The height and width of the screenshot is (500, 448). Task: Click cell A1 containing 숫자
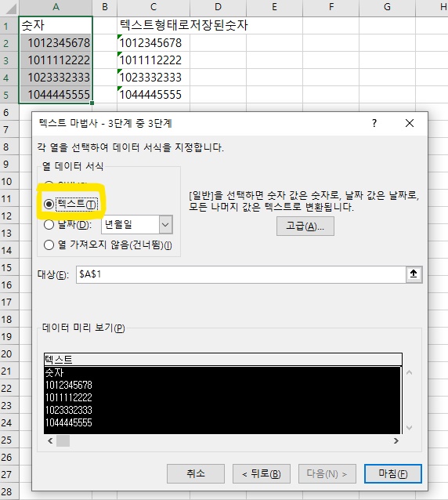click(x=56, y=26)
